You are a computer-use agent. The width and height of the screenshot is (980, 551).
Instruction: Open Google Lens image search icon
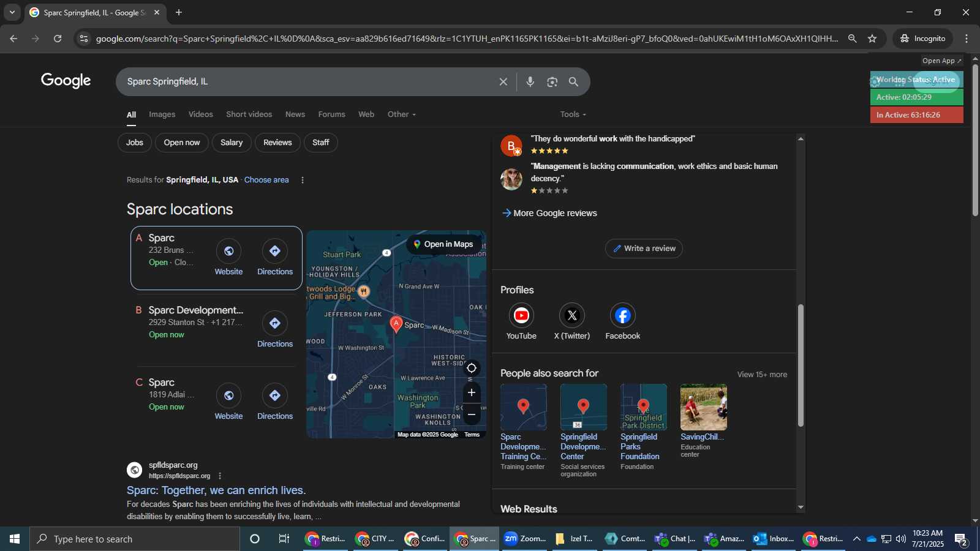coord(552,81)
